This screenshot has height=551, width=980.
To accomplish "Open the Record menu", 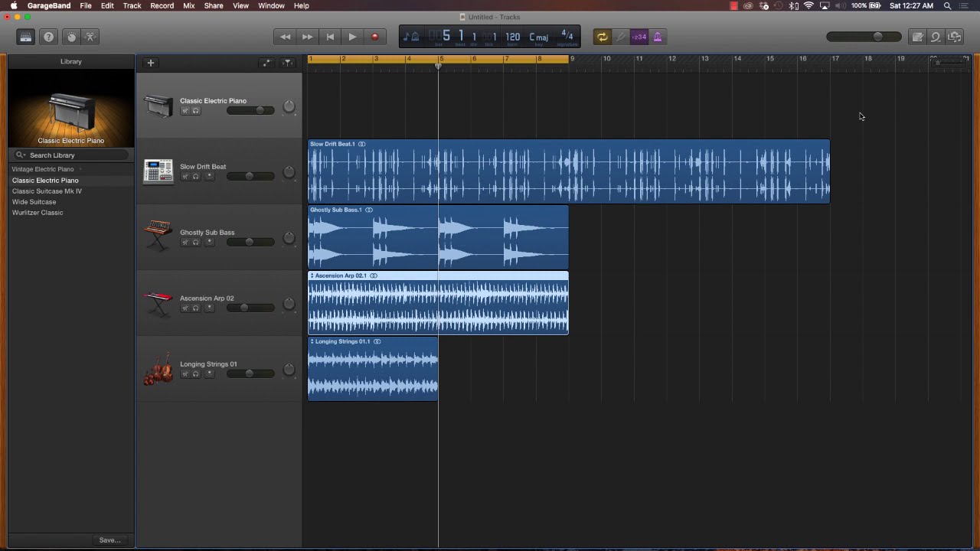I will tap(162, 5).
